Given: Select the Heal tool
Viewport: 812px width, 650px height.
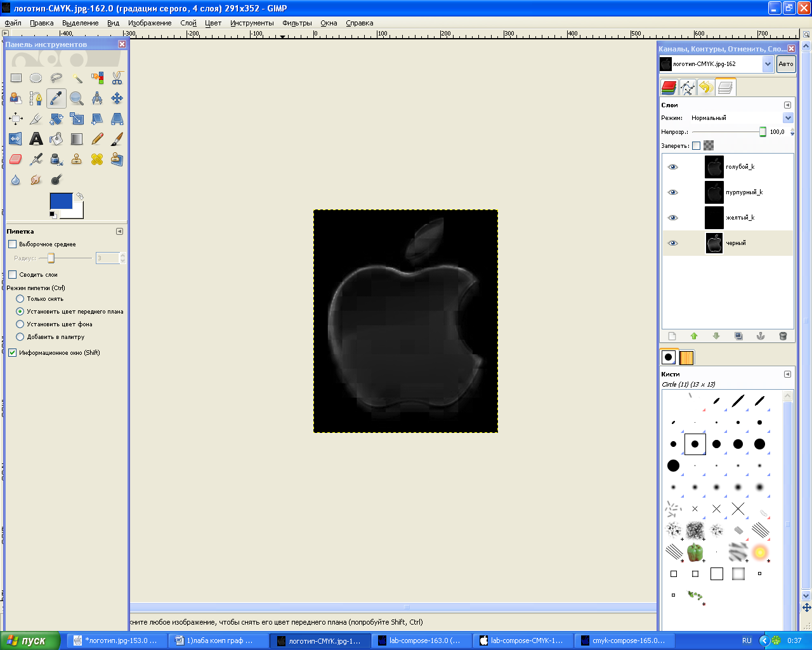Looking at the screenshot, I should pyautogui.click(x=97, y=159).
